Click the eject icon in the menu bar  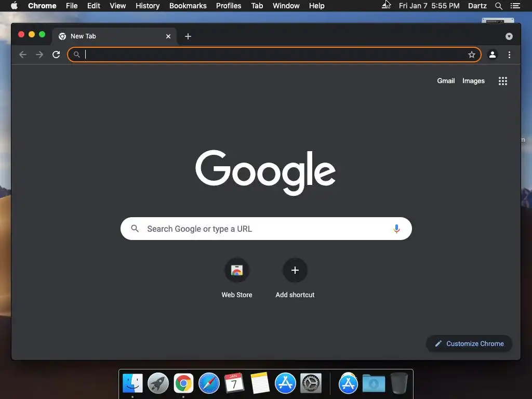(x=386, y=6)
